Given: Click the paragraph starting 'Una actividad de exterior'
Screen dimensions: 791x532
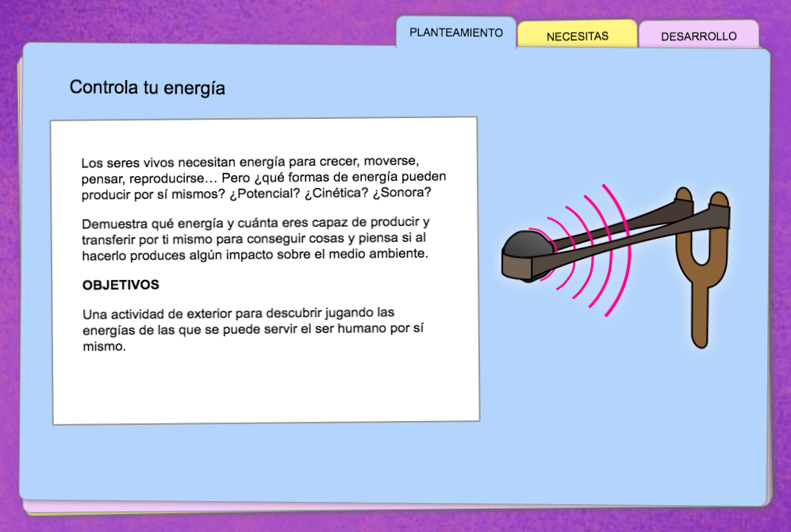Looking at the screenshot, I should click(x=253, y=329).
